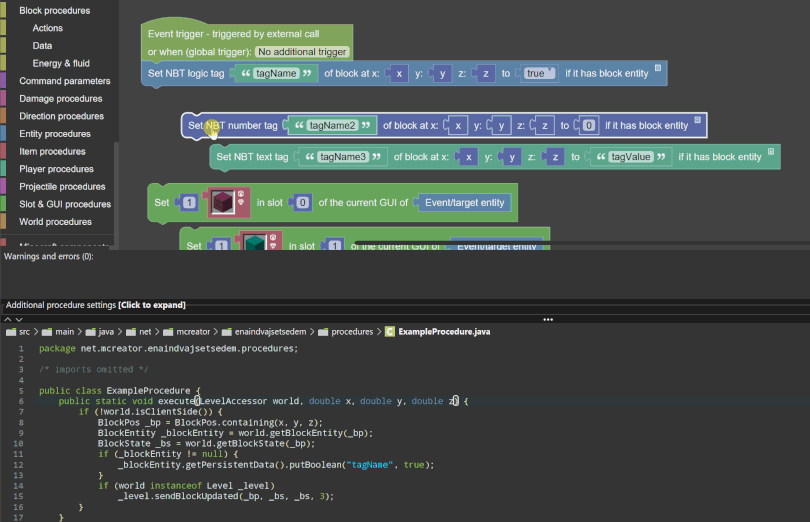Click the three-dot handle above code panel
This screenshot has width=810, height=522.
[548, 319]
